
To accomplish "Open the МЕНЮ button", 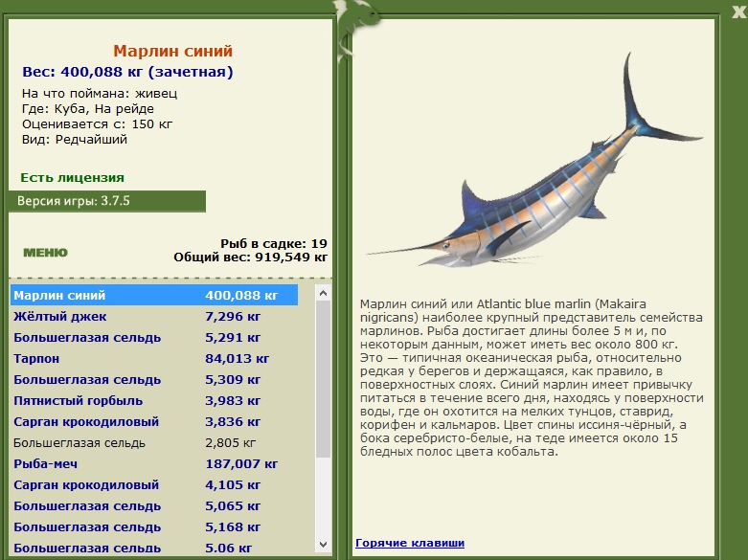I will coord(45,253).
